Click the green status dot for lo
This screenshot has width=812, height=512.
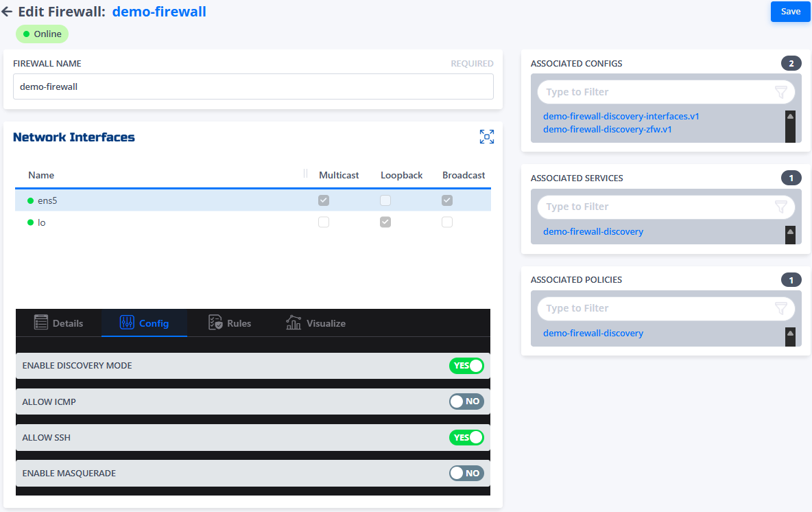(31, 222)
